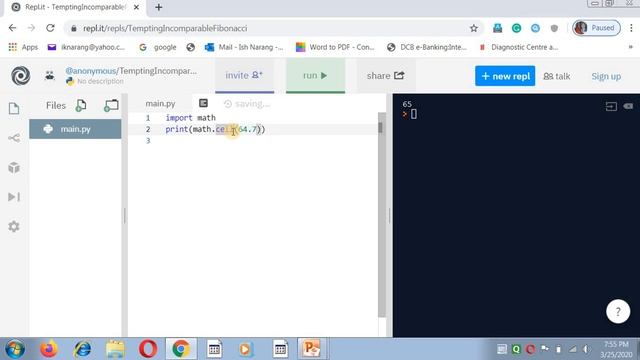This screenshot has height=360, width=640.
Task: Click the add new file icon
Action: 81,105
